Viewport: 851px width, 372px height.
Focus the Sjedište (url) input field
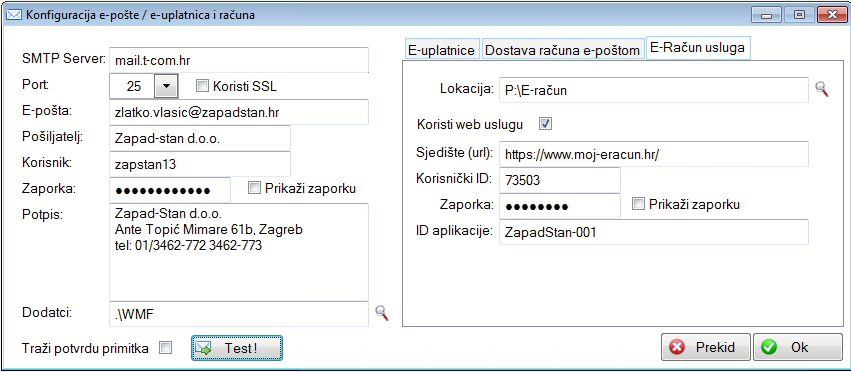click(x=654, y=154)
